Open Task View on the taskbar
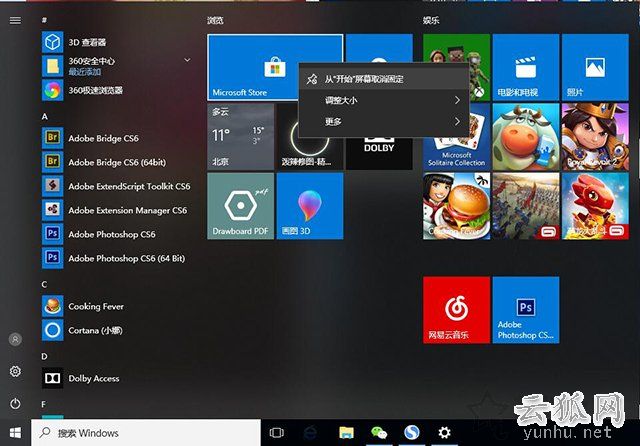Screen dimensions: 640x446 click(277, 433)
